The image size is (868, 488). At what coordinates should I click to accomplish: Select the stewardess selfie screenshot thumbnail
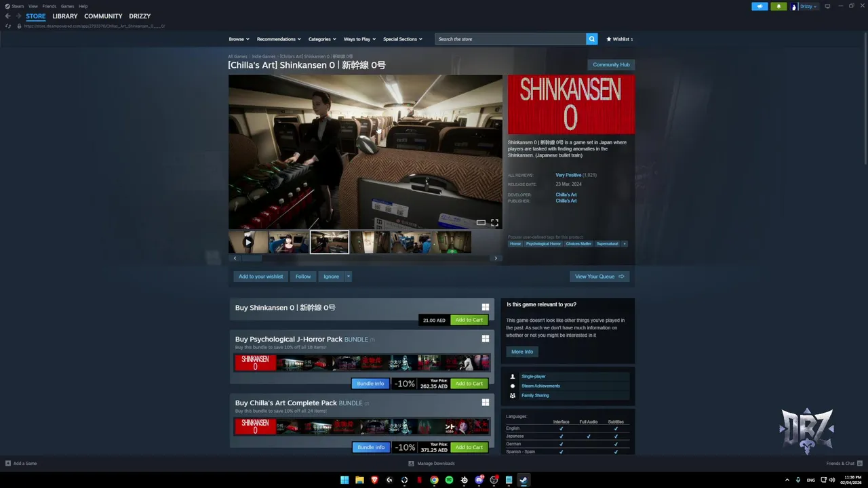[289, 242]
